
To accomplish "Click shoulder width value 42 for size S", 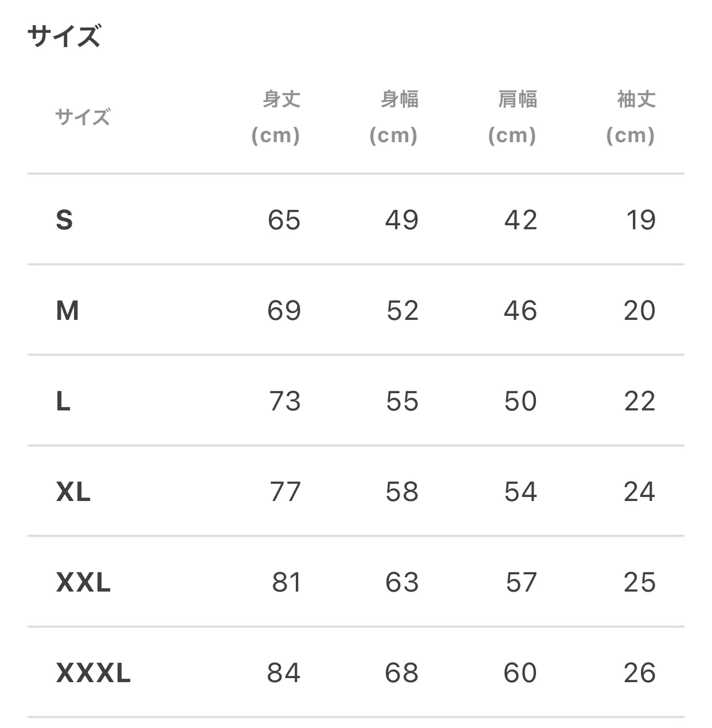I will pos(521,220).
